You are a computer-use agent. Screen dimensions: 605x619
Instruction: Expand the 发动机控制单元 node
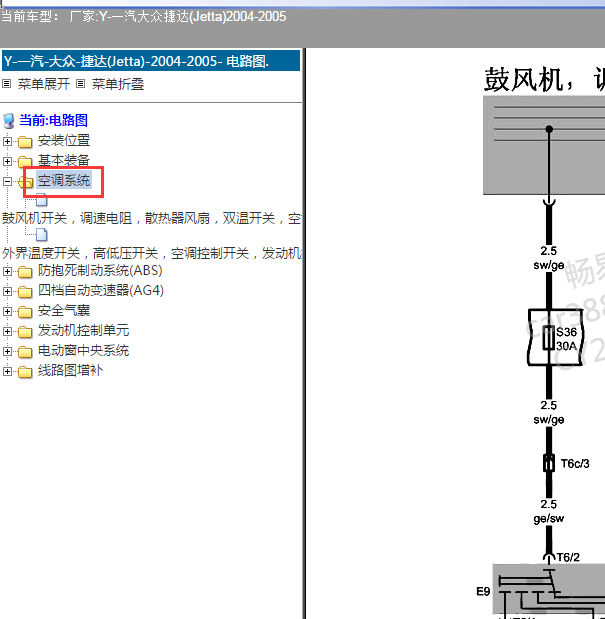(x=7, y=331)
